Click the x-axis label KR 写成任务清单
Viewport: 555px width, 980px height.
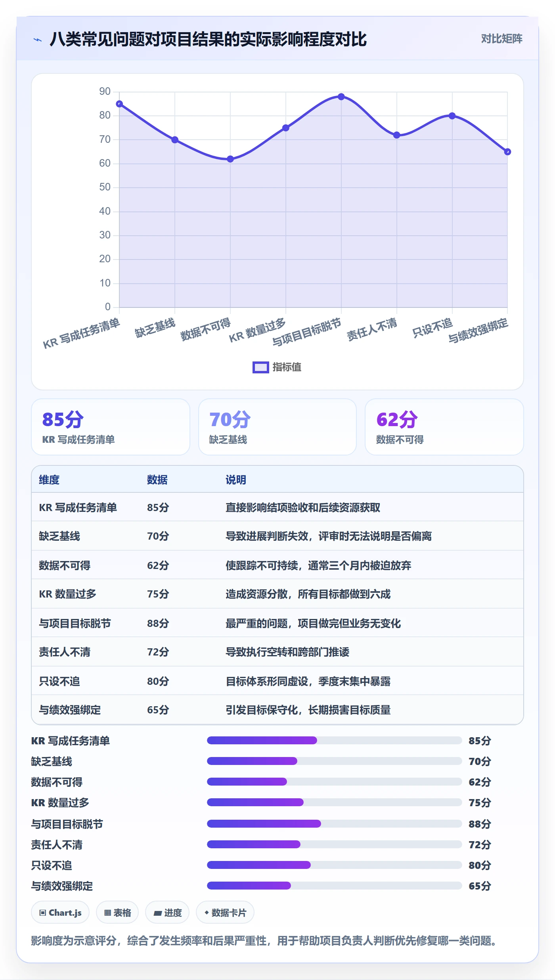82,333
